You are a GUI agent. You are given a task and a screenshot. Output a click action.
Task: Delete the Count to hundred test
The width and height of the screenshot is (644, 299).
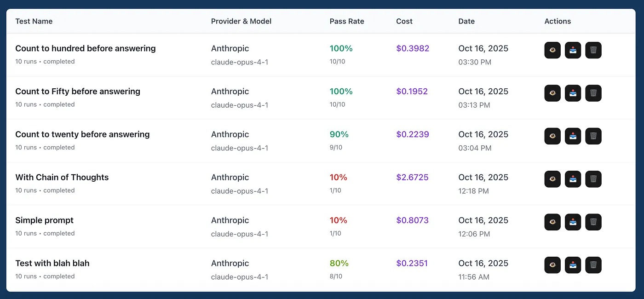click(x=593, y=50)
